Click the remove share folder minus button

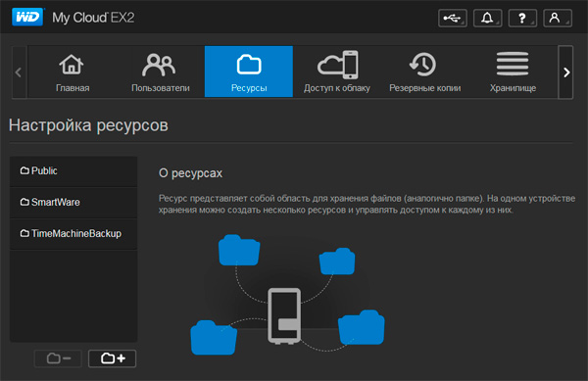(x=58, y=358)
